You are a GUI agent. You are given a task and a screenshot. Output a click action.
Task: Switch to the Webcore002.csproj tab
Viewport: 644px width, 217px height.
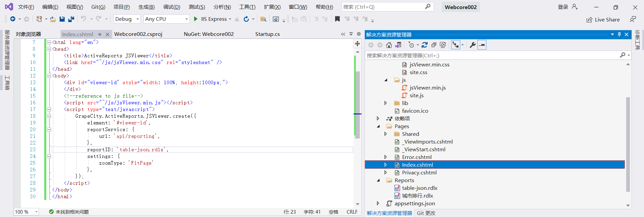click(138, 34)
